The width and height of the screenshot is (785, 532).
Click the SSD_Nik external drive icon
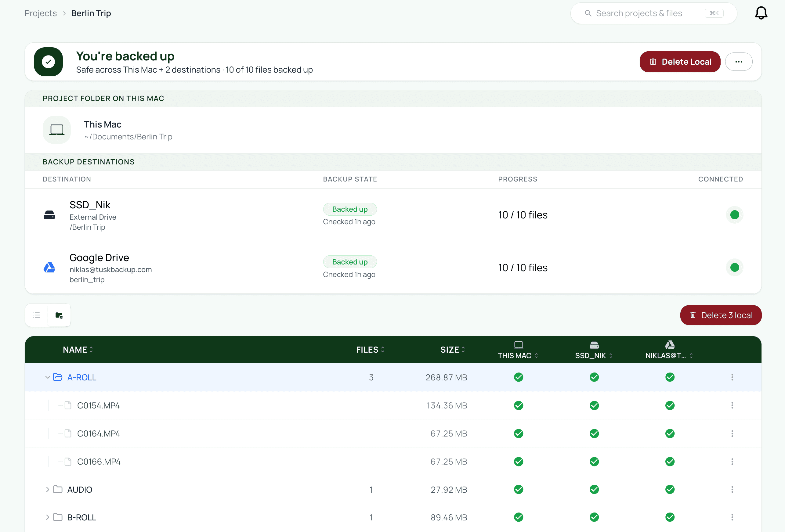(x=49, y=215)
